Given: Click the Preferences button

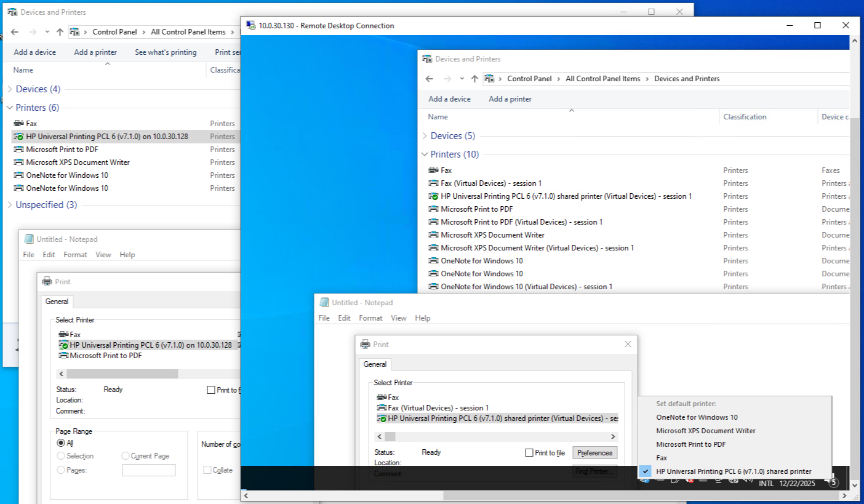Looking at the screenshot, I should point(594,453).
